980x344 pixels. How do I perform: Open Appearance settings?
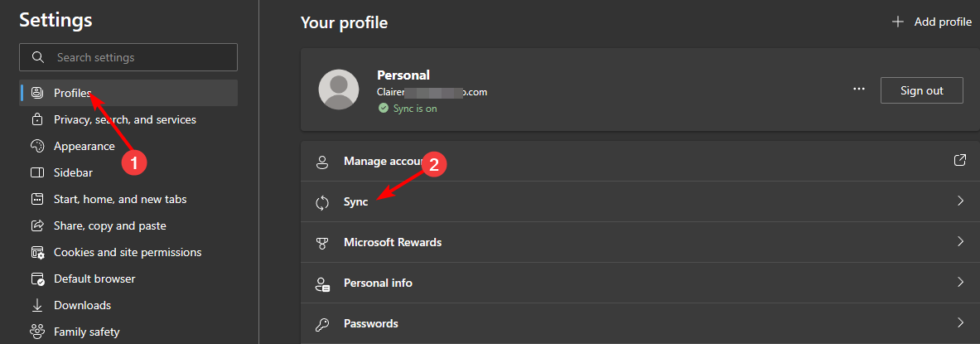[x=128, y=147]
